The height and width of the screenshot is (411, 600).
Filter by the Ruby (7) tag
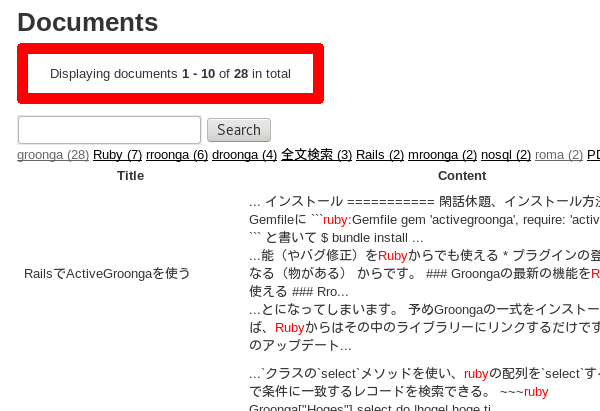pyautogui.click(x=117, y=155)
